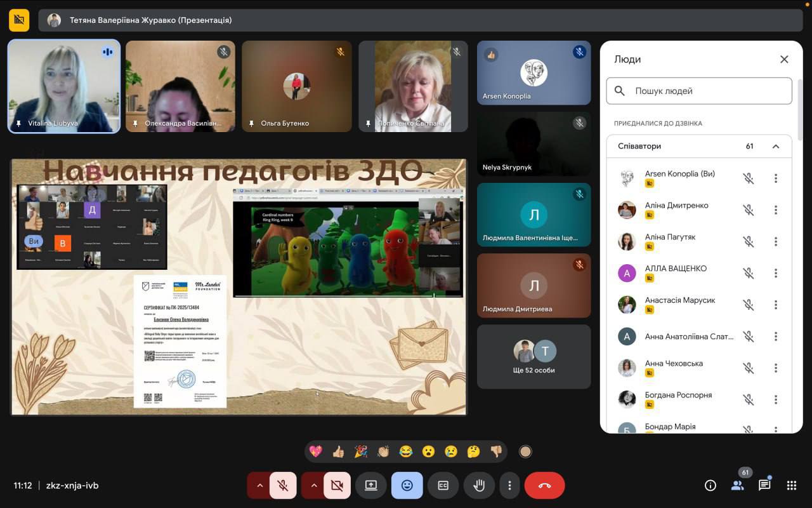Image resolution: width=812 pixels, height=508 pixels.
Task: Open more options for Аліна Пагутяк
Action: click(775, 242)
